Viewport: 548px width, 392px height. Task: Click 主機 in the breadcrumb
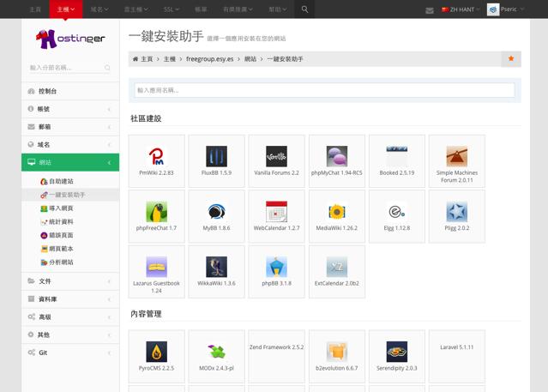point(170,58)
